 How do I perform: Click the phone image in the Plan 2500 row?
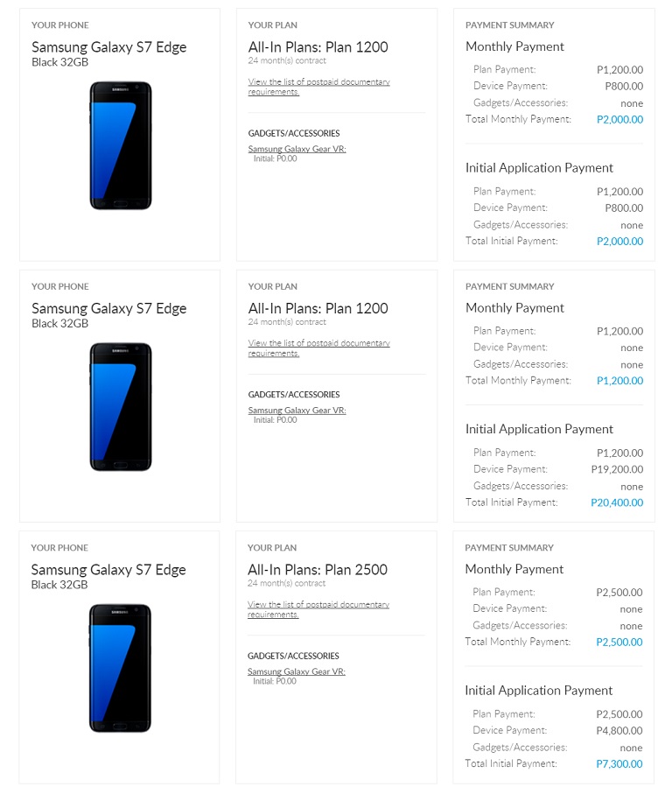(120, 668)
